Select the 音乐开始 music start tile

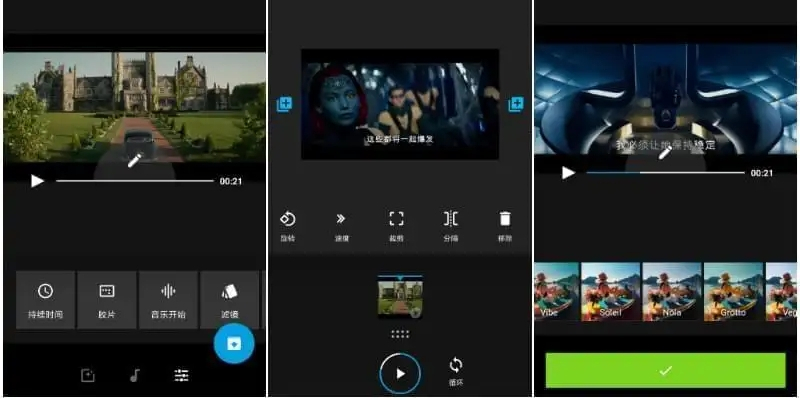[168, 300]
